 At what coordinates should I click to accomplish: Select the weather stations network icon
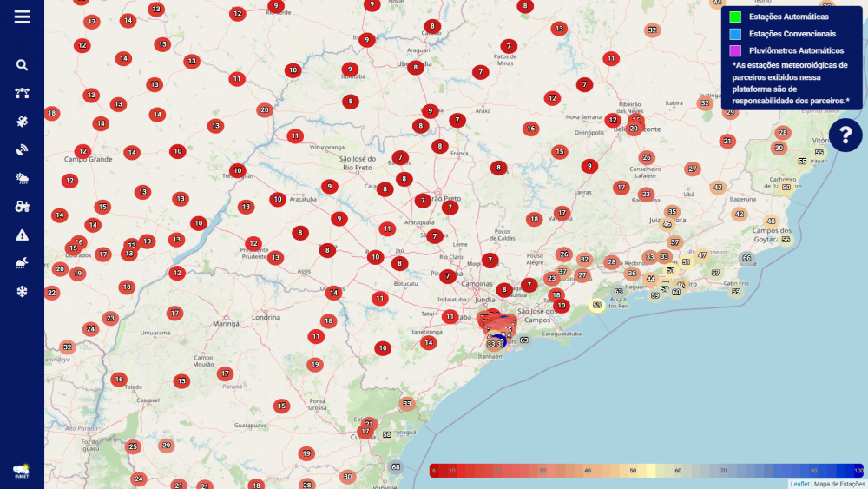pos(22,94)
